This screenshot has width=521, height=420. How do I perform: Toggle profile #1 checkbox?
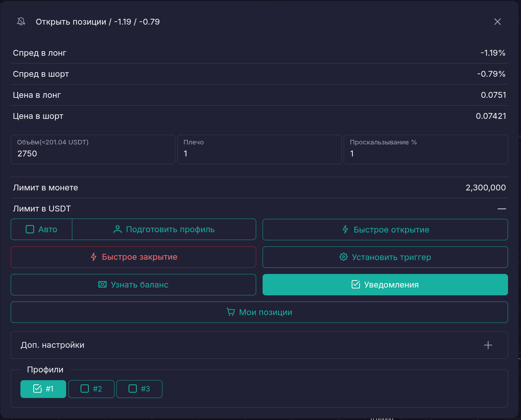pyautogui.click(x=43, y=389)
